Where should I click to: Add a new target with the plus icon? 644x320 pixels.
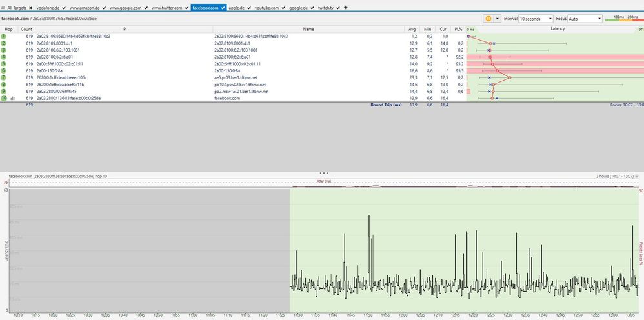click(x=346, y=7)
